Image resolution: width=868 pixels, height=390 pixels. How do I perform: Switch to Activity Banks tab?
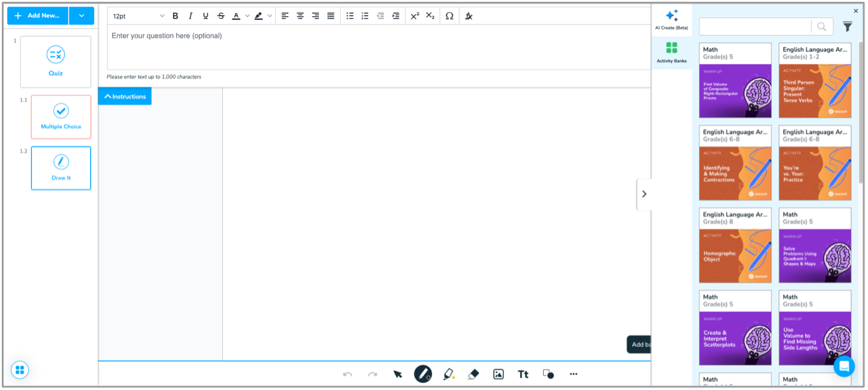point(672,52)
